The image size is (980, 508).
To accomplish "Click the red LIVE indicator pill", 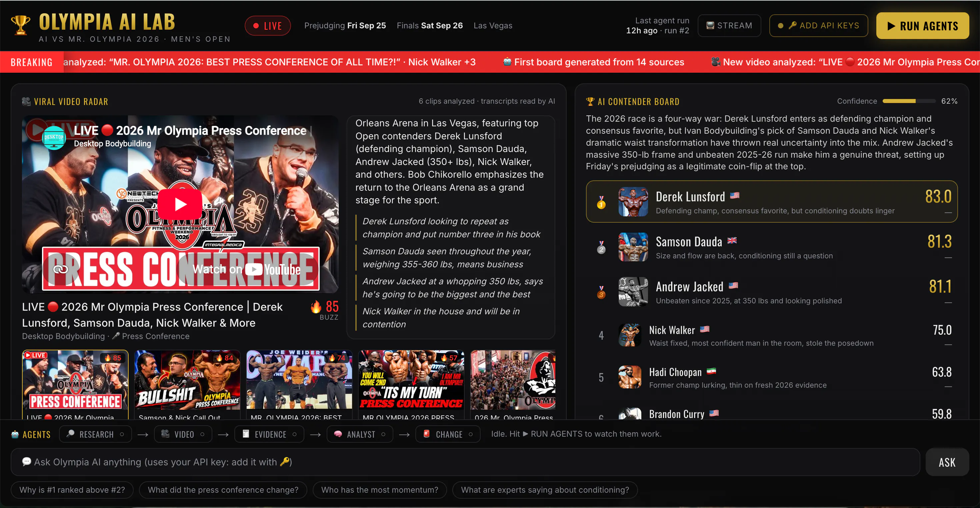I will (x=268, y=25).
